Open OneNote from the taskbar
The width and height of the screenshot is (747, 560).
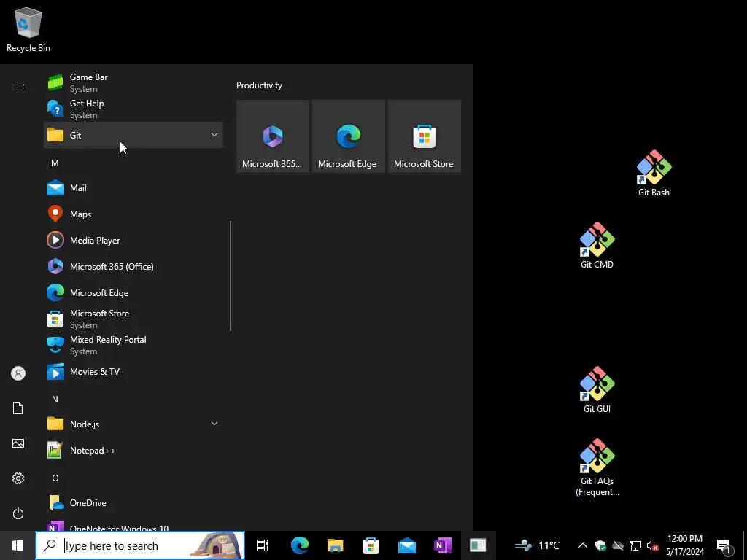pyautogui.click(x=443, y=545)
